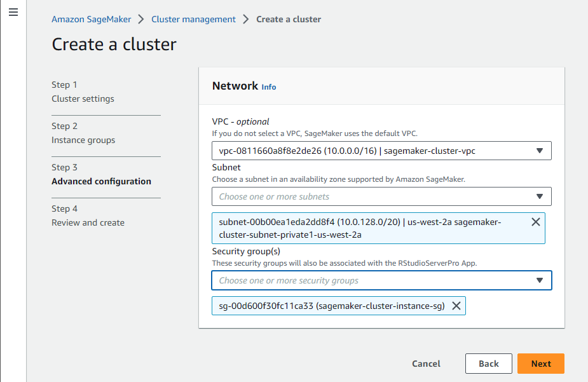Cancel cluster creation
This screenshot has width=588, height=382.
tap(426, 364)
